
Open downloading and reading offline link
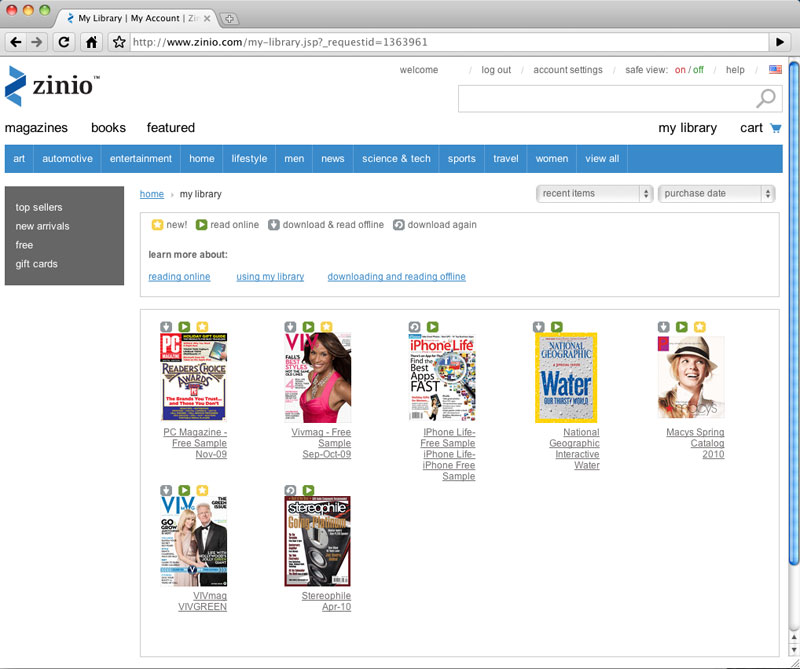396,277
